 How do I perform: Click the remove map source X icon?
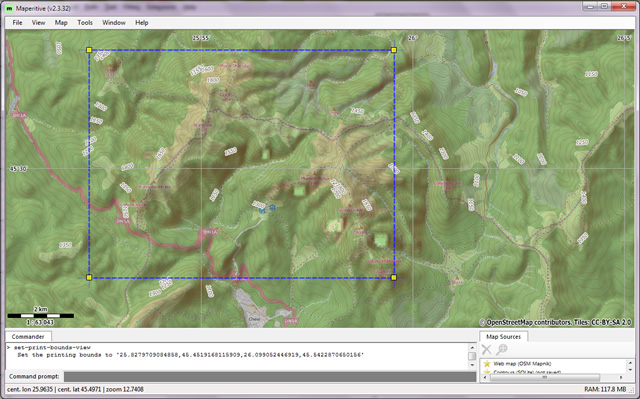click(x=487, y=350)
